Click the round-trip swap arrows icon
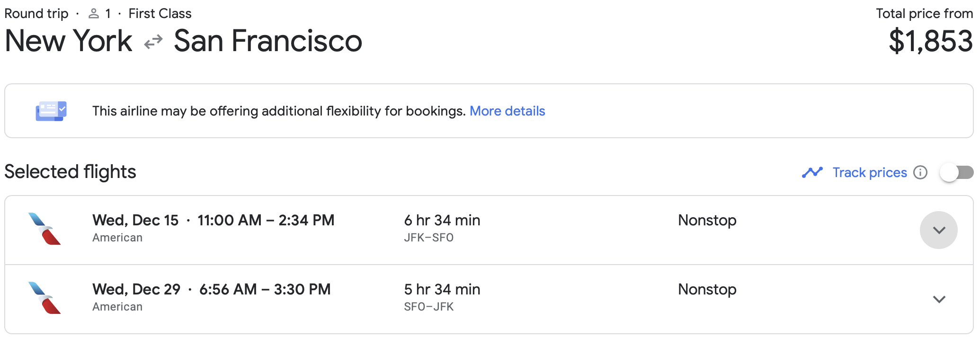Screen dimensions: 980x338 (x=153, y=42)
